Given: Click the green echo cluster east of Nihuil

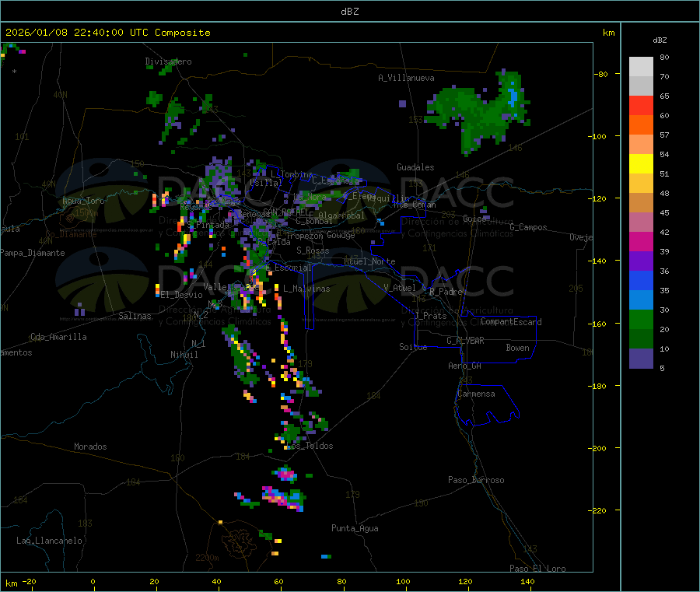Looking at the screenshot, I should [x=242, y=356].
